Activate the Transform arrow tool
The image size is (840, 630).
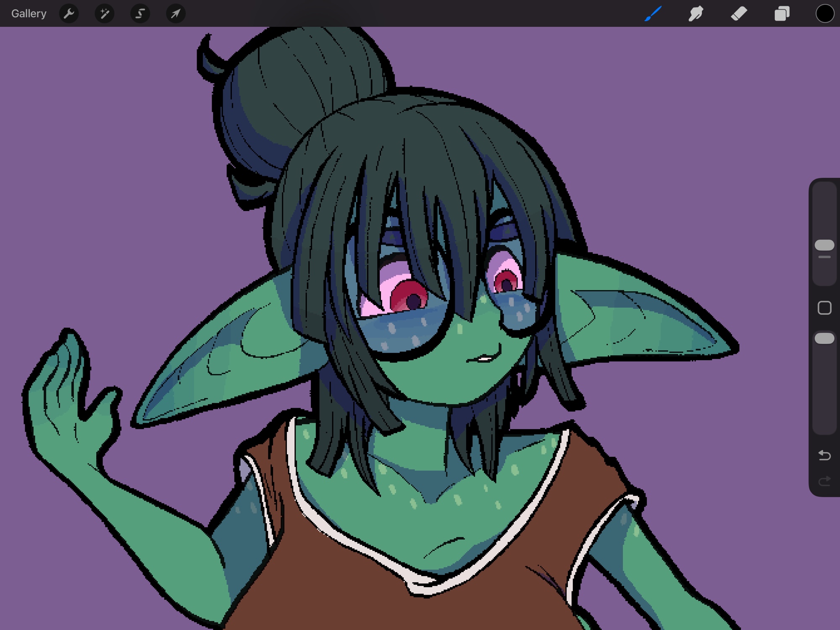click(x=176, y=14)
